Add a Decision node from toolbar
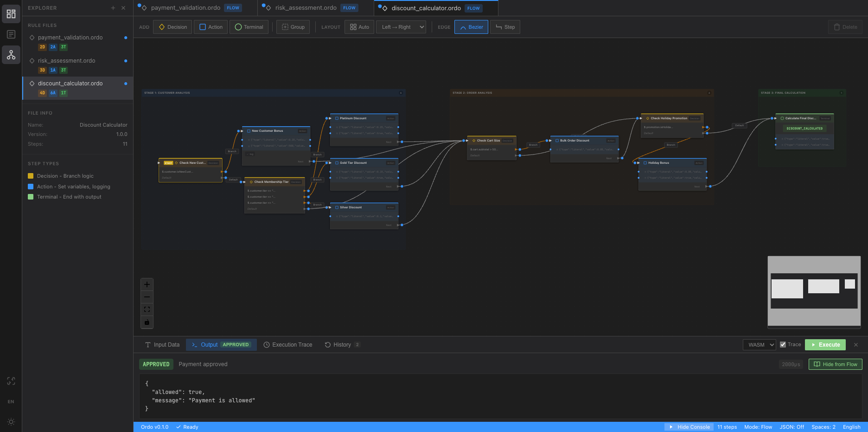 coord(173,27)
